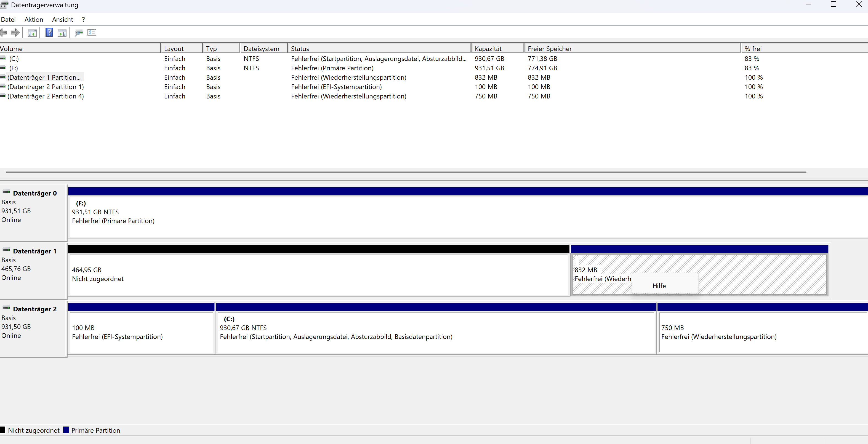
Task: Click the blue question mark help icon
Action: click(49, 32)
